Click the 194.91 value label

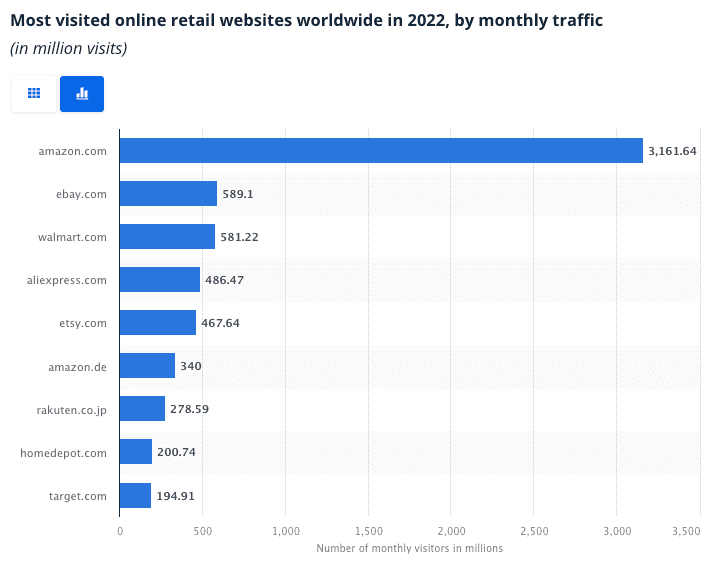(x=175, y=496)
